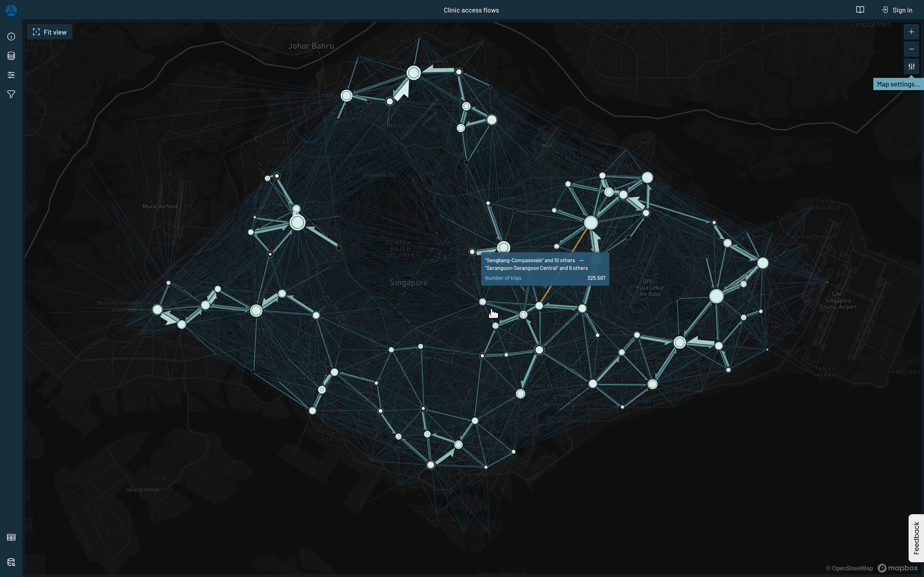Open the data query tool (database search icon)
The image size is (924, 577).
pyautogui.click(x=11, y=563)
